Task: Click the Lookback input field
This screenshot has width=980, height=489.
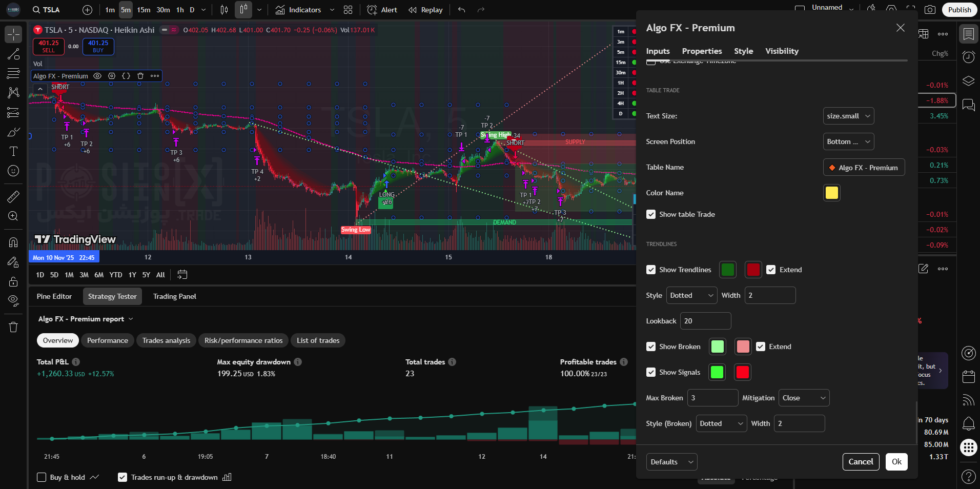Action: pos(705,321)
